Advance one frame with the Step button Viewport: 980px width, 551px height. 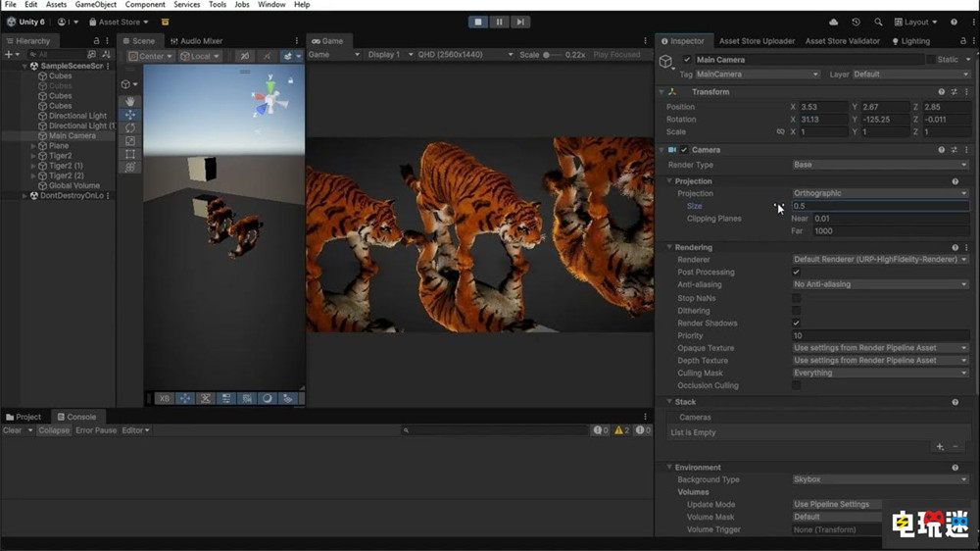click(x=520, y=22)
